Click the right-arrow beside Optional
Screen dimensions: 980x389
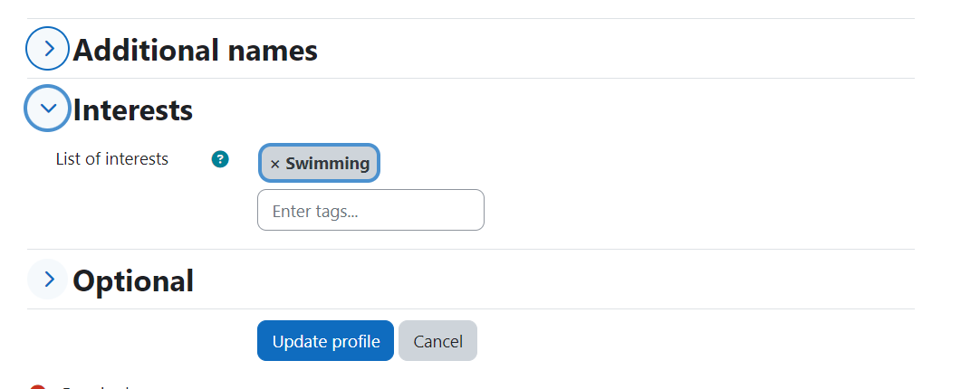tap(47, 280)
